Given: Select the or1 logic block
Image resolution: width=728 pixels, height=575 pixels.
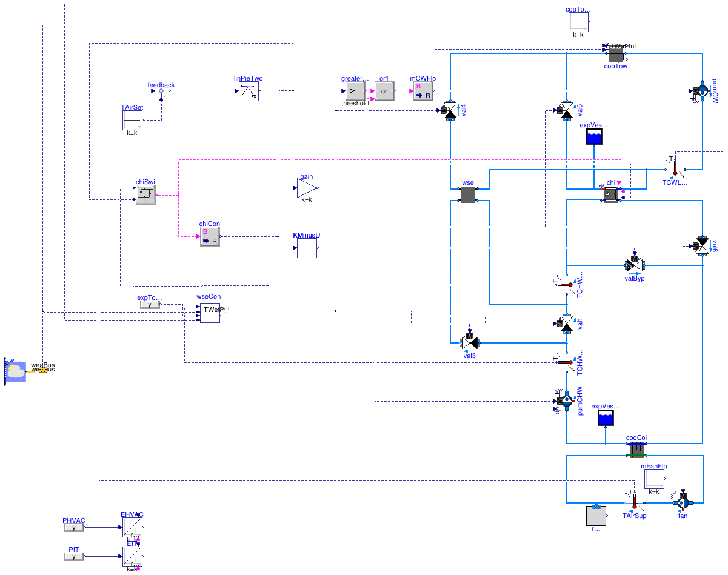Looking at the screenshot, I should pyautogui.click(x=384, y=91).
